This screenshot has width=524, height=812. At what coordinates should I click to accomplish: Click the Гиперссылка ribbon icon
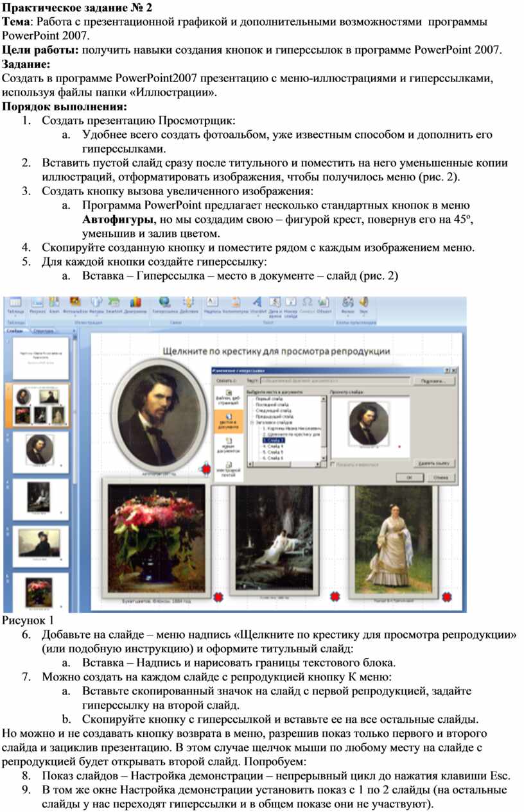coord(165,306)
